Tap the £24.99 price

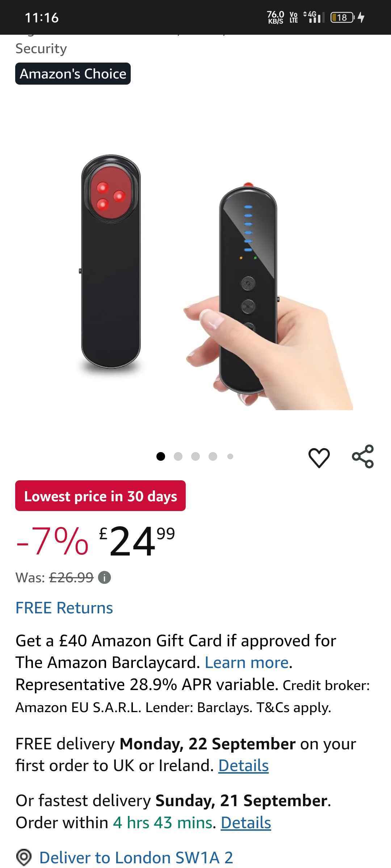click(137, 541)
